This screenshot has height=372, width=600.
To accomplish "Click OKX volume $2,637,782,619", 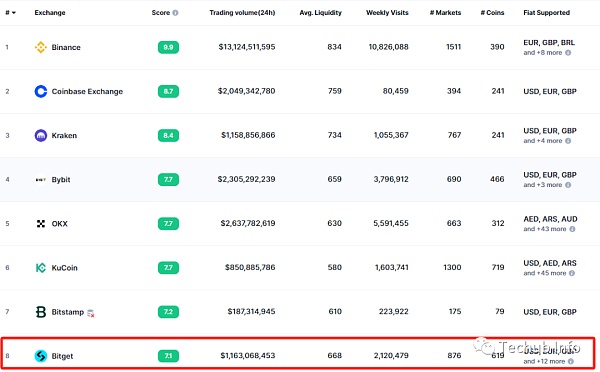I will tap(248, 223).
